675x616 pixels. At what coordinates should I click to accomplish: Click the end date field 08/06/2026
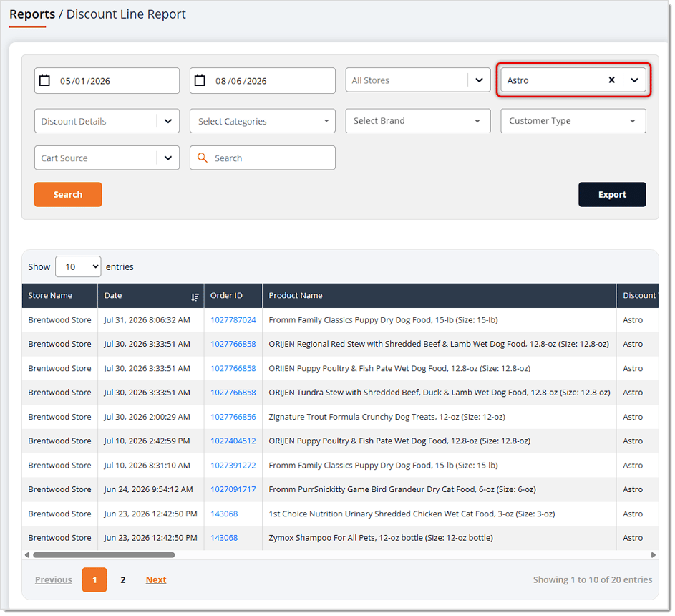[x=262, y=80]
